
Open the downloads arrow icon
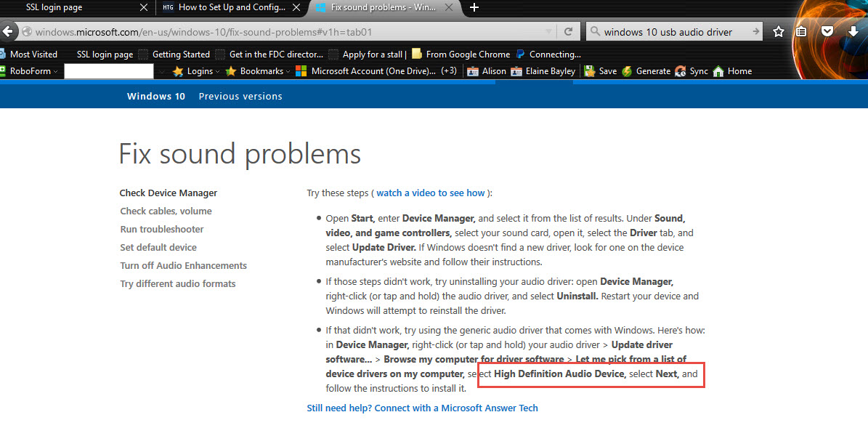pyautogui.click(x=853, y=32)
